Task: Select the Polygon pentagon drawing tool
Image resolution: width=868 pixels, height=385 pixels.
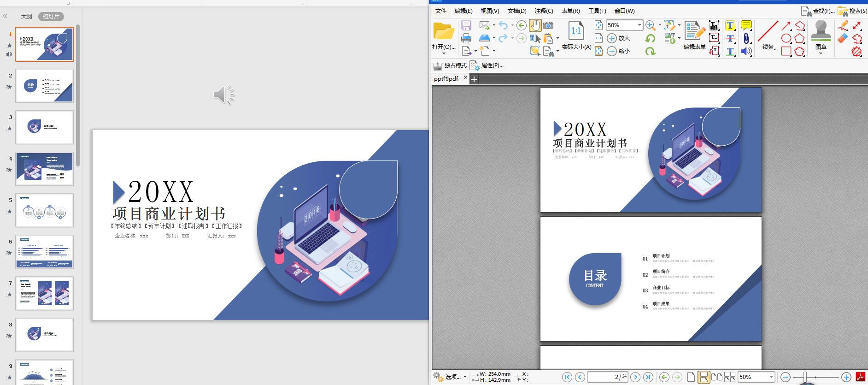Action: [x=799, y=38]
